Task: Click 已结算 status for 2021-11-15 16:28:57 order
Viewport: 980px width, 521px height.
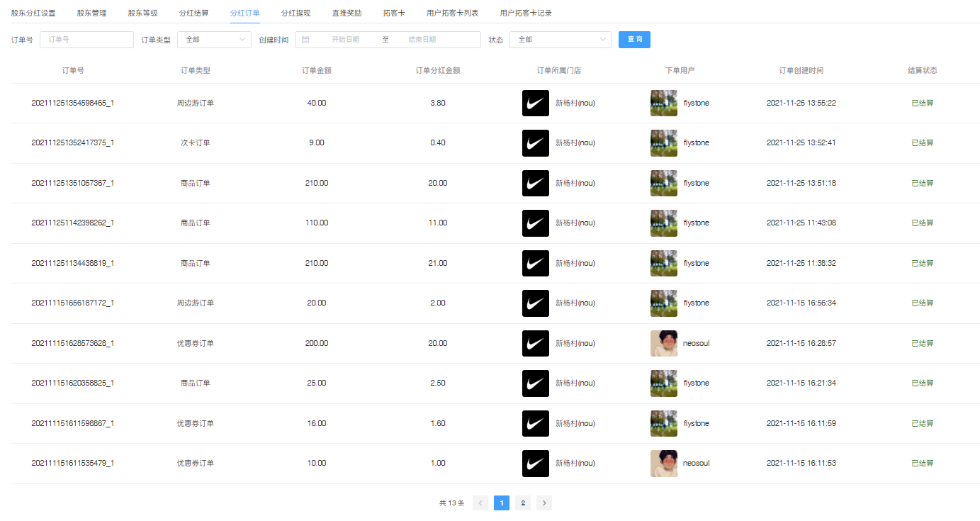Action: point(923,343)
